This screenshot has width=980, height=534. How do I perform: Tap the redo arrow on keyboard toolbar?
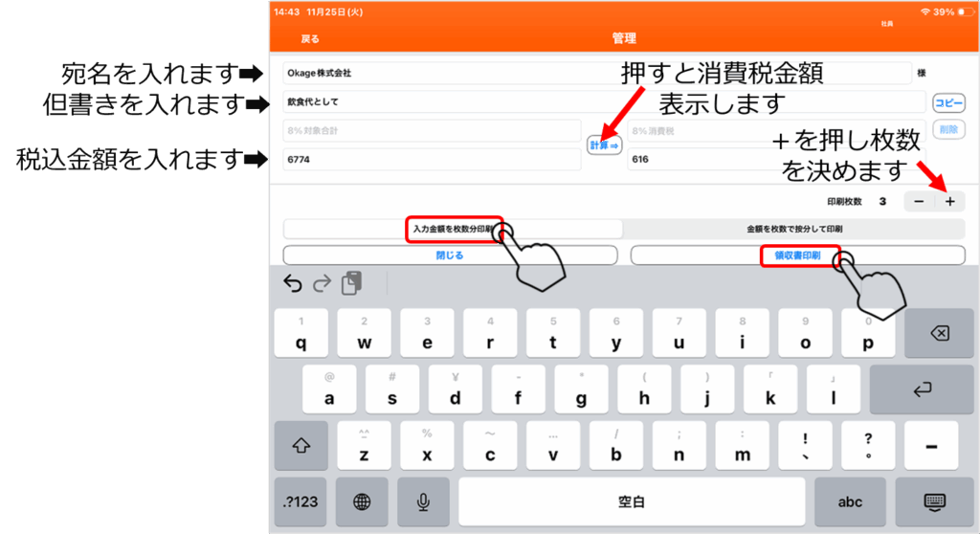323,283
